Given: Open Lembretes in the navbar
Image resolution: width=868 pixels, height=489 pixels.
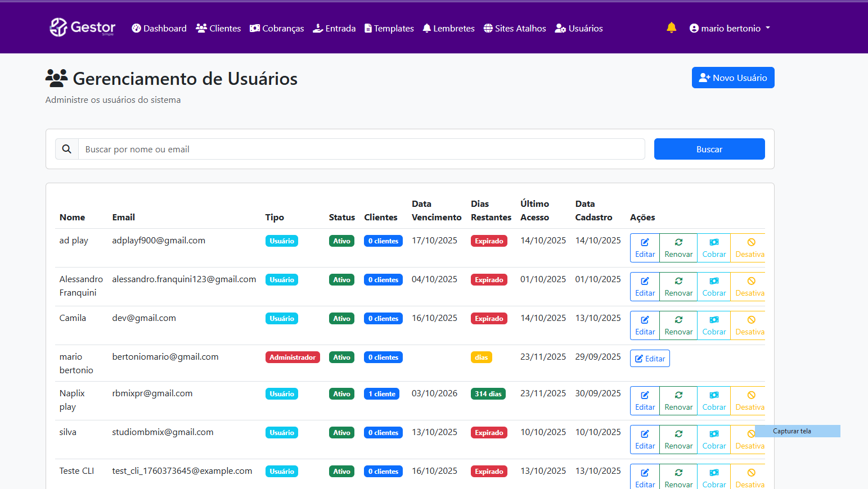Looking at the screenshot, I should [448, 28].
